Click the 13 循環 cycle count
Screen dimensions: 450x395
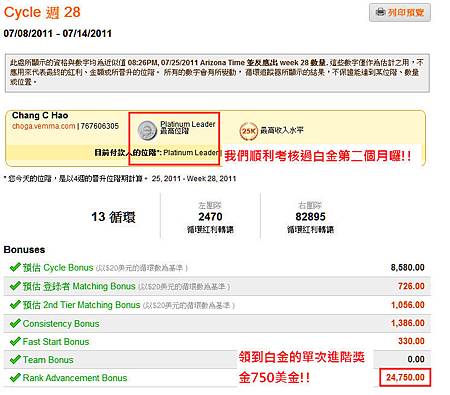coord(113,217)
